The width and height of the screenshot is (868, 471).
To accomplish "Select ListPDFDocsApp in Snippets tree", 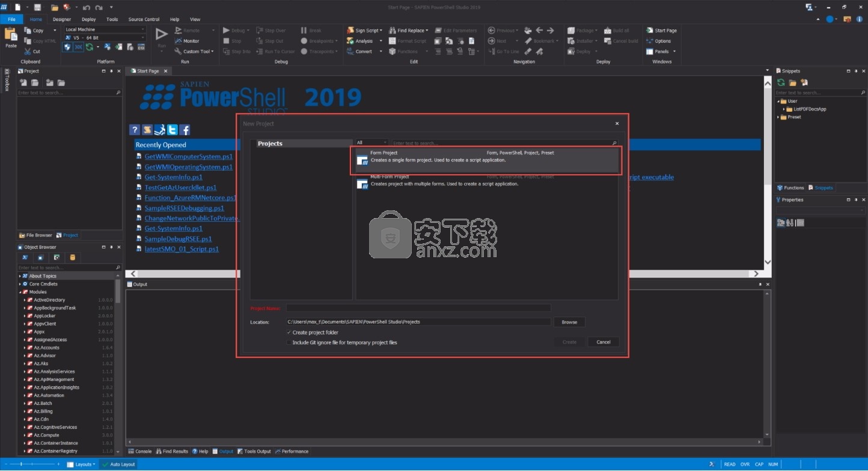I will (810, 109).
